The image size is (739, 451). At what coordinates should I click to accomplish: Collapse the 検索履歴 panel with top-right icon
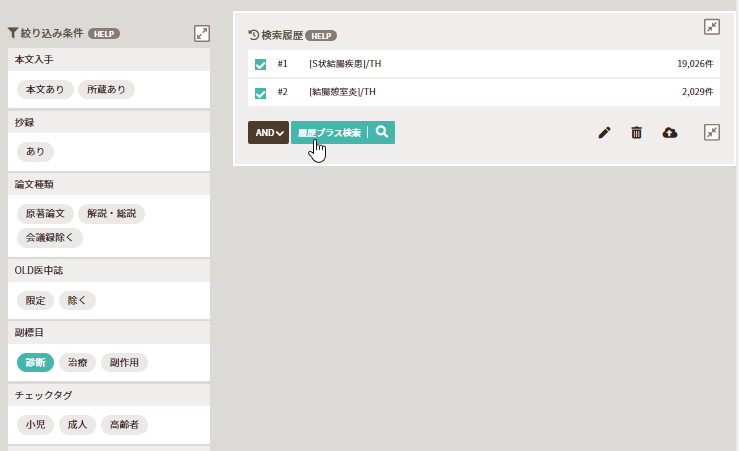712,27
